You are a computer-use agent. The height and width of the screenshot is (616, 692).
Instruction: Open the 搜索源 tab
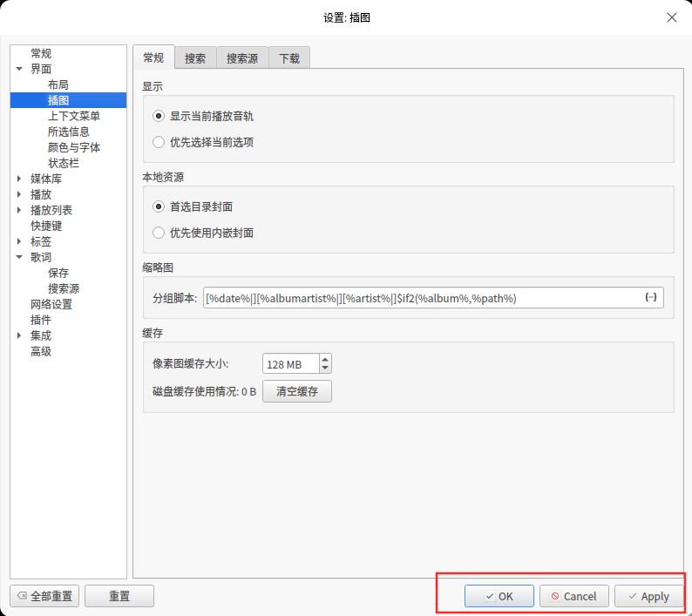click(x=242, y=58)
